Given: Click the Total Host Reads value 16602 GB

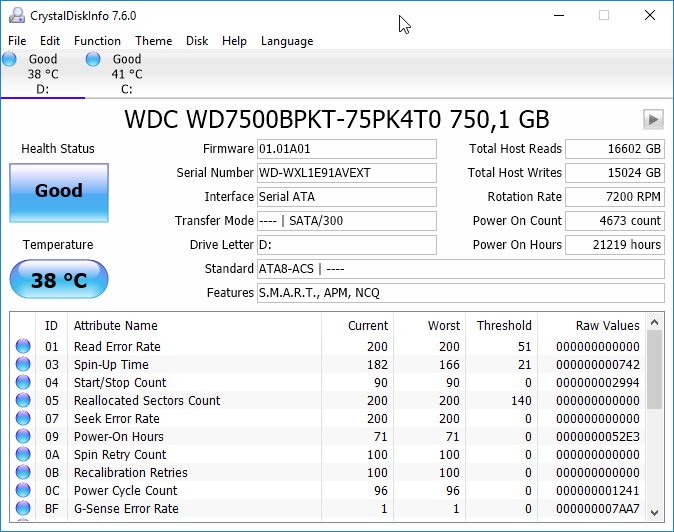Looking at the screenshot, I should click(x=615, y=149).
